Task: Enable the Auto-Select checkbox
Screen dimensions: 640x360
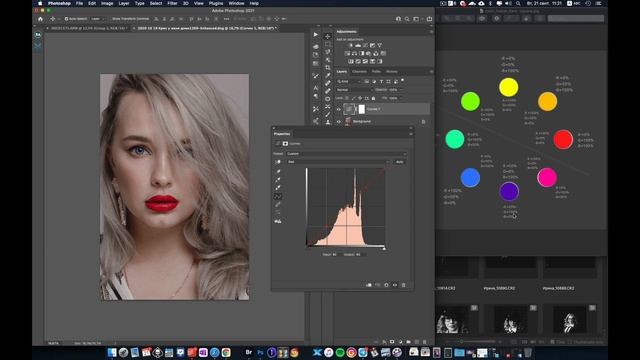Action: 66,19
